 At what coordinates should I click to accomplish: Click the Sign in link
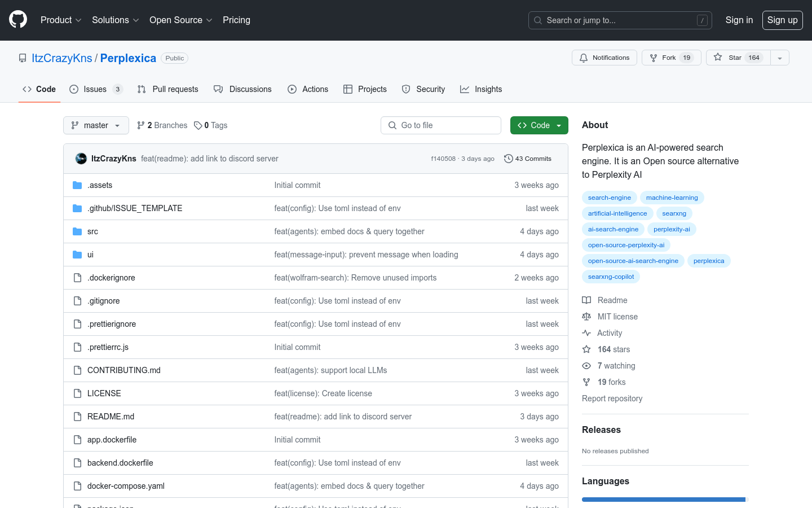739,20
